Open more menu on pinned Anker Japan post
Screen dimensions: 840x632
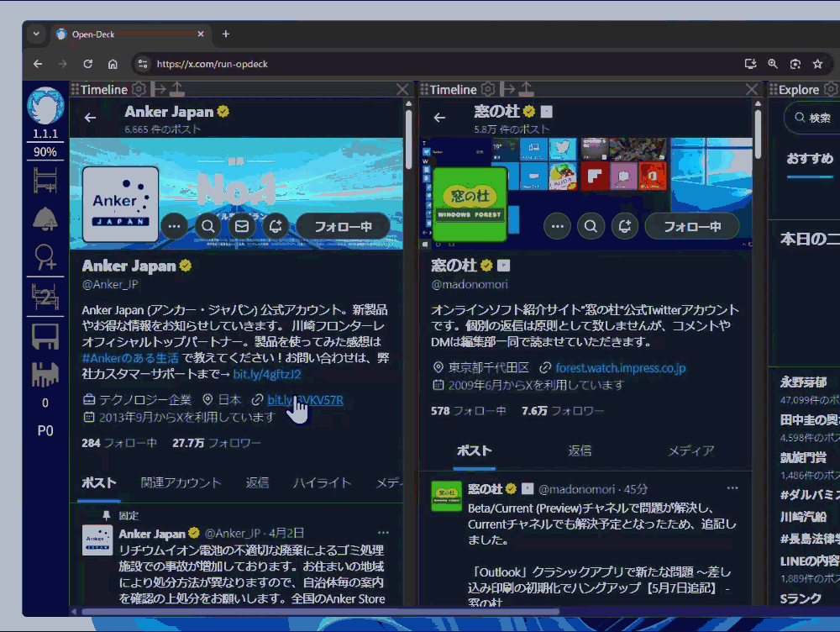pyautogui.click(x=383, y=533)
